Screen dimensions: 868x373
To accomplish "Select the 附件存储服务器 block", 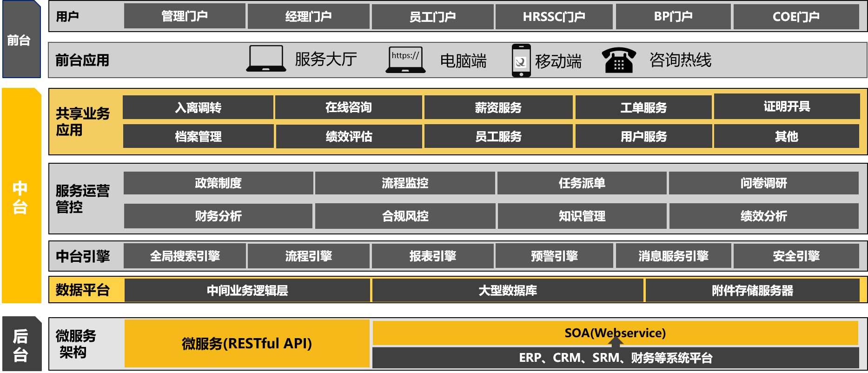I will 752,290.
